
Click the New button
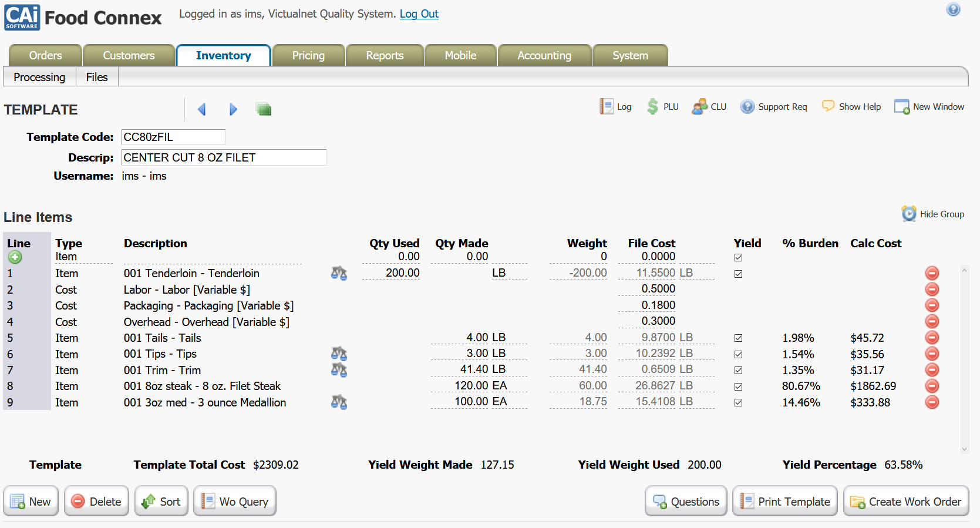coord(31,501)
